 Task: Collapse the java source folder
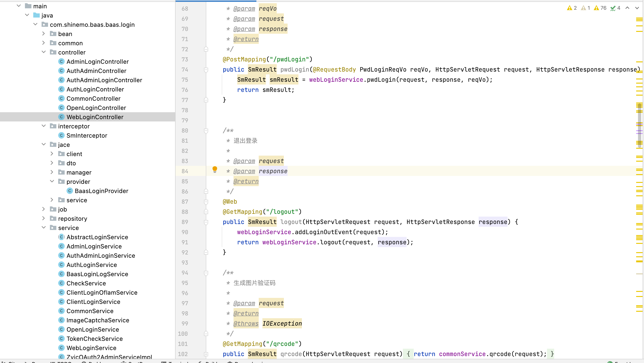pyautogui.click(x=27, y=15)
